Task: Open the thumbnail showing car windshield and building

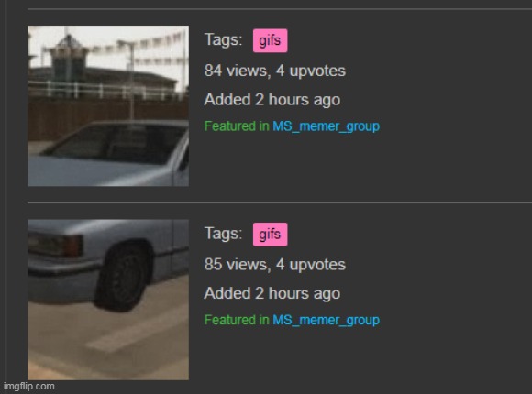Action: [108, 105]
